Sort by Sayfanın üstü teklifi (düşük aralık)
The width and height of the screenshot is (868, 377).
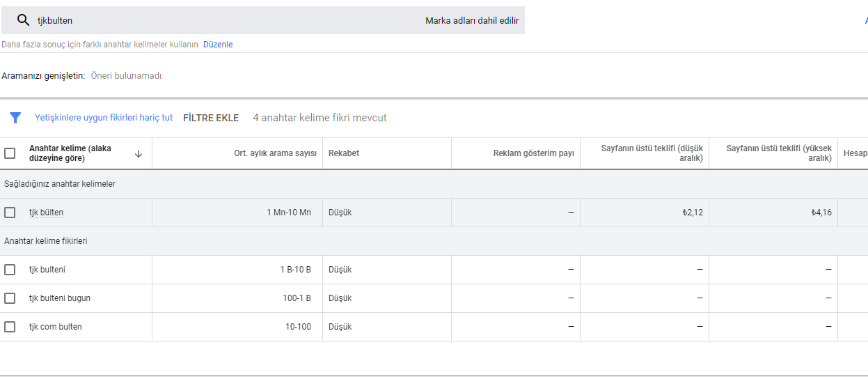point(642,153)
